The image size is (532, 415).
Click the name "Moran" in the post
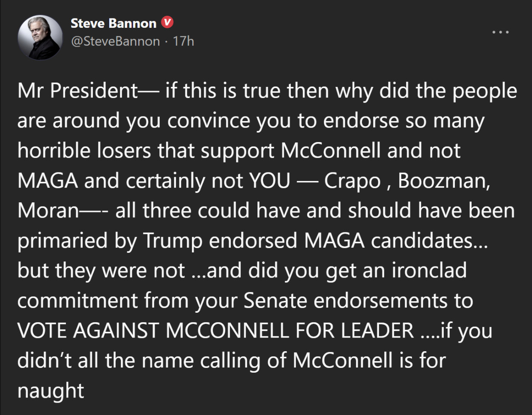click(x=48, y=210)
